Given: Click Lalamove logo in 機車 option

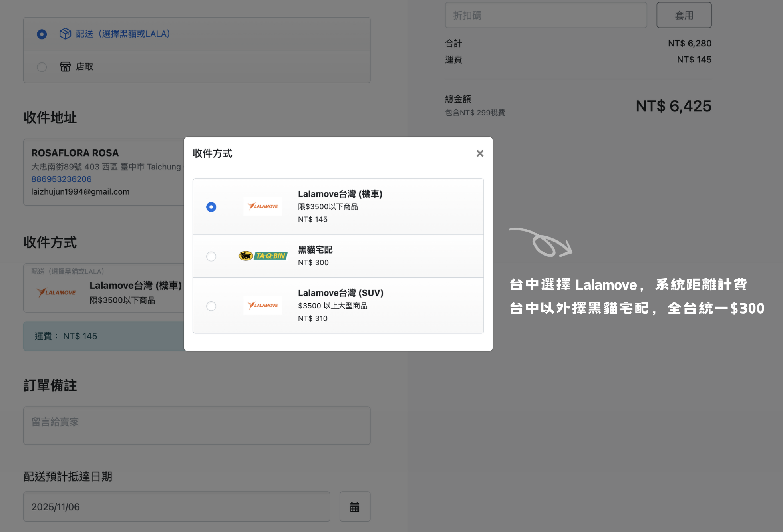Looking at the screenshot, I should tap(262, 206).
